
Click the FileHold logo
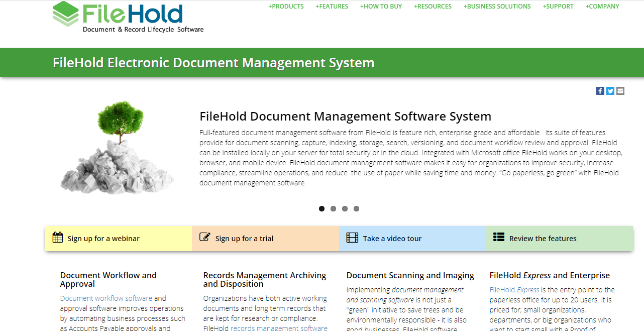click(128, 17)
